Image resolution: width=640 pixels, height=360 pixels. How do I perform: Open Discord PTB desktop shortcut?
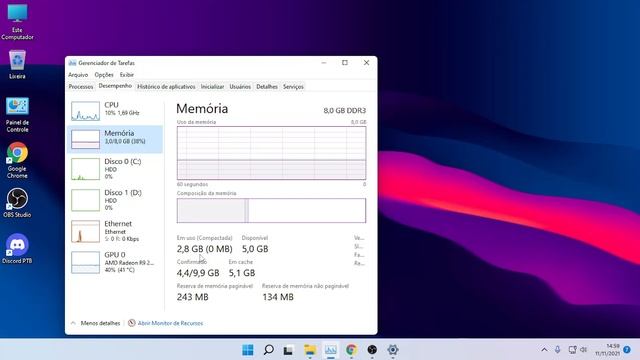click(x=17, y=249)
